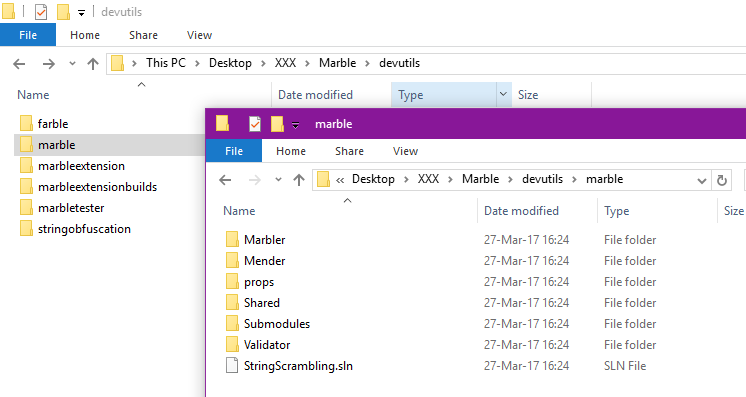This screenshot has height=397, width=746.
Task: Select the props folder icon
Action: coord(232,281)
